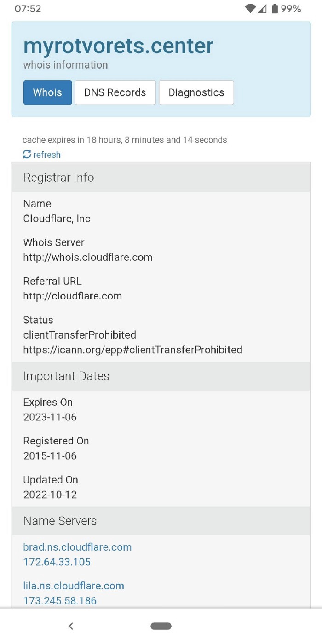Tap the whois.cloudflare.com server URL text
322x644 pixels.
click(x=88, y=257)
